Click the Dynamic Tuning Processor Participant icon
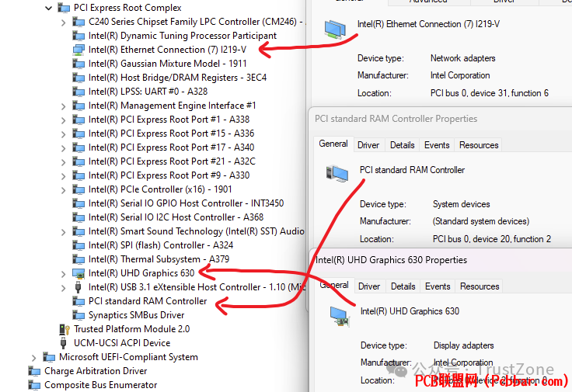The height and width of the screenshot is (392, 572). tap(78, 36)
